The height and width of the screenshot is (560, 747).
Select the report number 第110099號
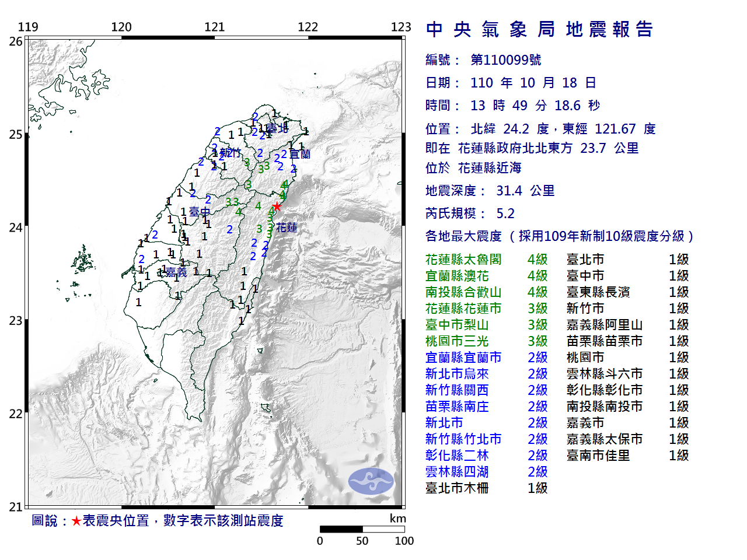(505, 60)
